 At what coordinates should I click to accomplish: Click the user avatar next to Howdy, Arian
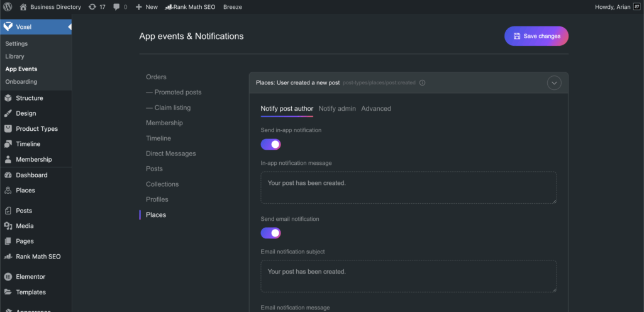point(636,7)
